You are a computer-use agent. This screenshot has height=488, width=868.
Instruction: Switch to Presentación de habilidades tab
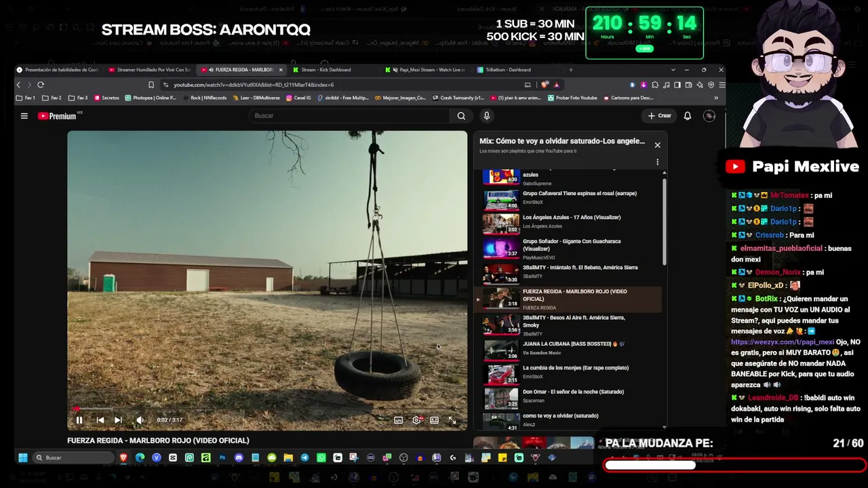point(59,70)
